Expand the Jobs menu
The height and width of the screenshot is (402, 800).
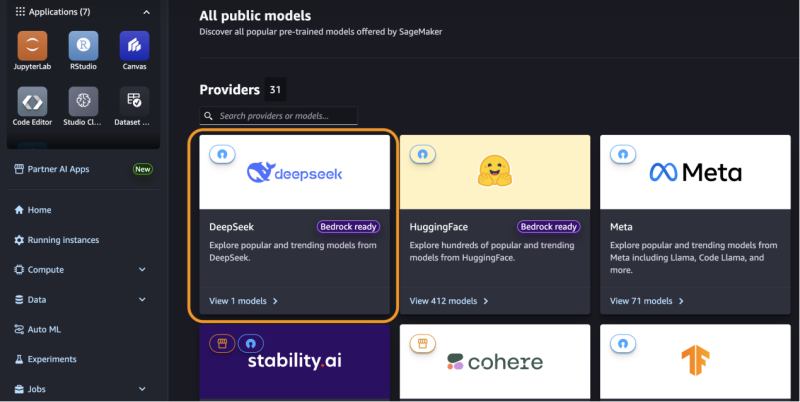142,389
